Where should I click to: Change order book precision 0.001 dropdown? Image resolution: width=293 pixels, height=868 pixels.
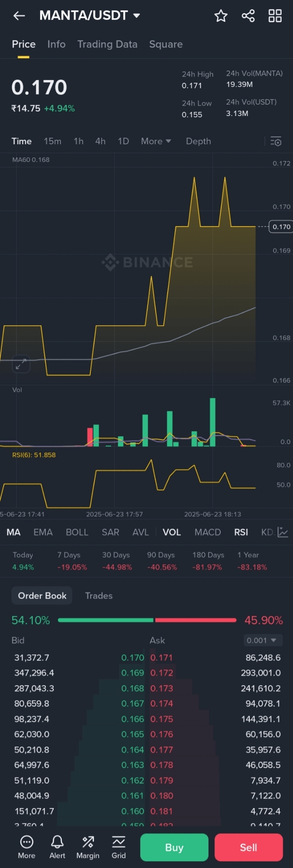(263, 640)
